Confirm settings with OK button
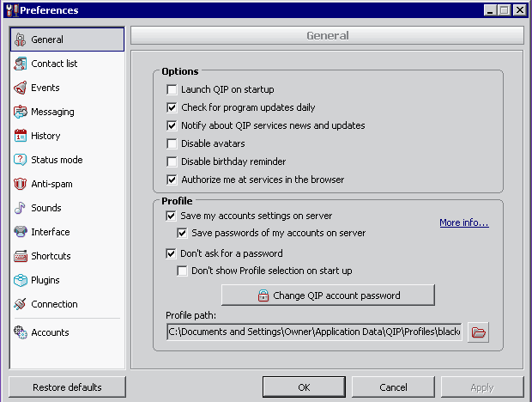Screen dimensions: 532x402 304,387
